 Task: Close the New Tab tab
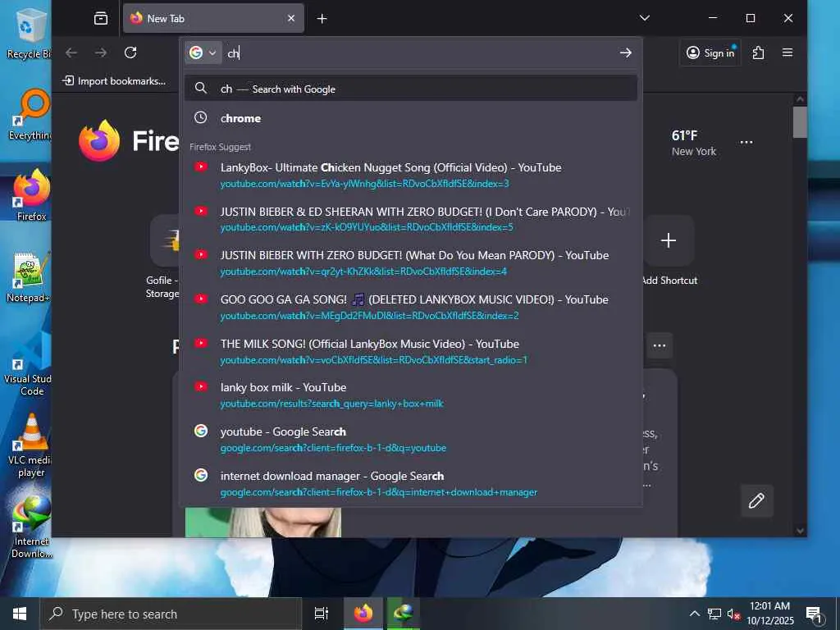(x=291, y=19)
